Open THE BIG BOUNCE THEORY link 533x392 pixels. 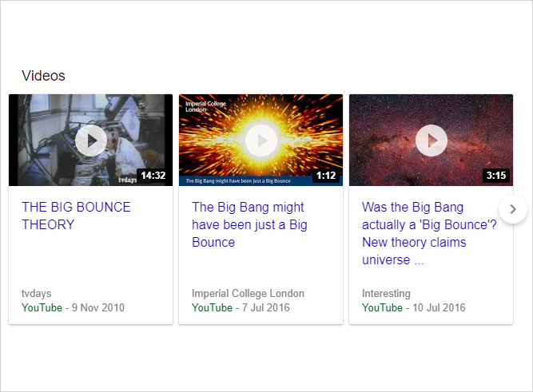(x=76, y=216)
